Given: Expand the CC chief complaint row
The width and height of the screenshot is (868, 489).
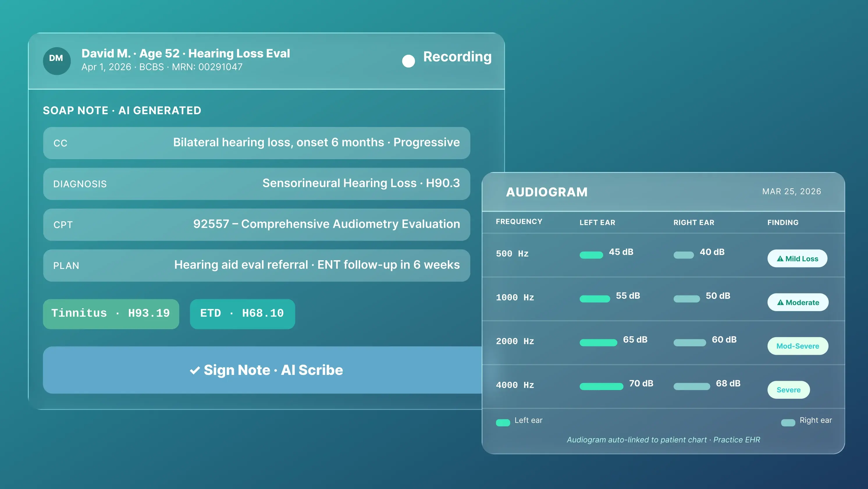Looking at the screenshot, I should coord(256,143).
